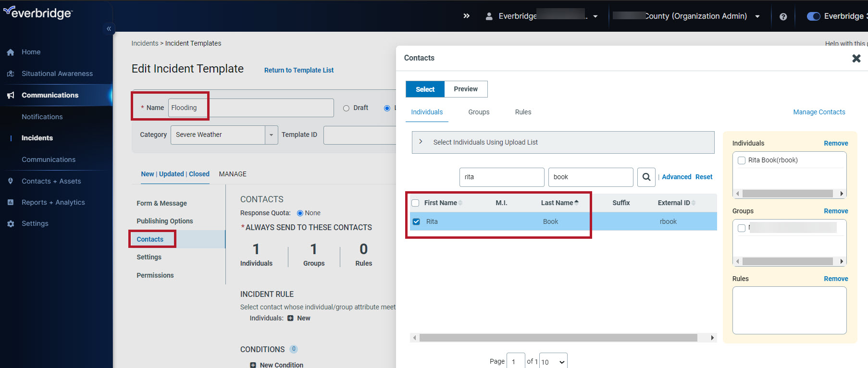Toggle the Everbridge switch in the header

click(x=813, y=16)
